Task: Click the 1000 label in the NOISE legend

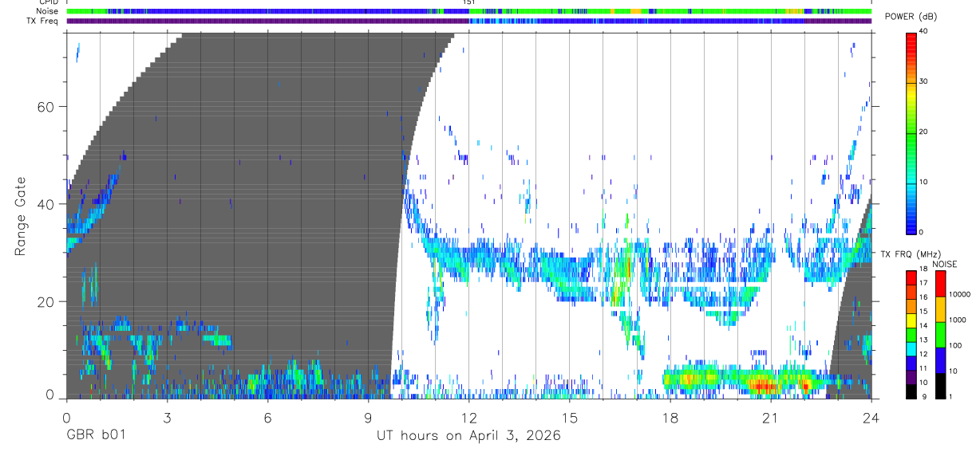Action: (956, 320)
